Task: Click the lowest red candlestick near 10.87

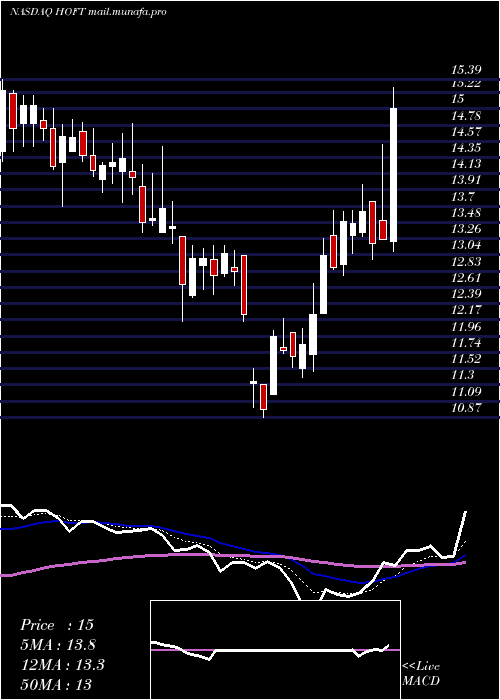Action: pyautogui.click(x=263, y=396)
